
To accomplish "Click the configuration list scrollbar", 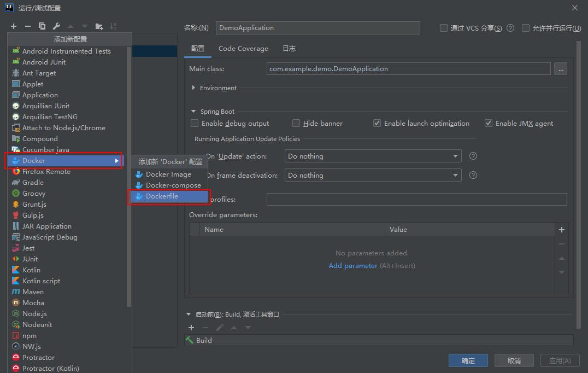I will [129, 175].
